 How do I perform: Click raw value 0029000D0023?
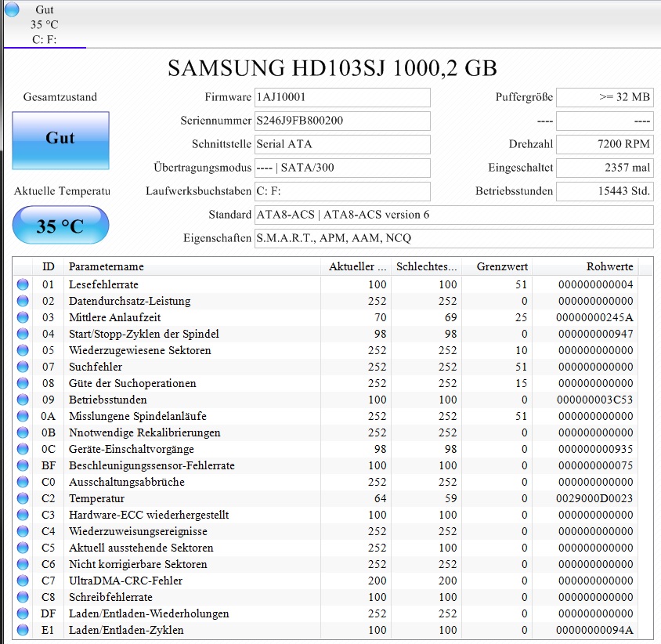click(594, 498)
